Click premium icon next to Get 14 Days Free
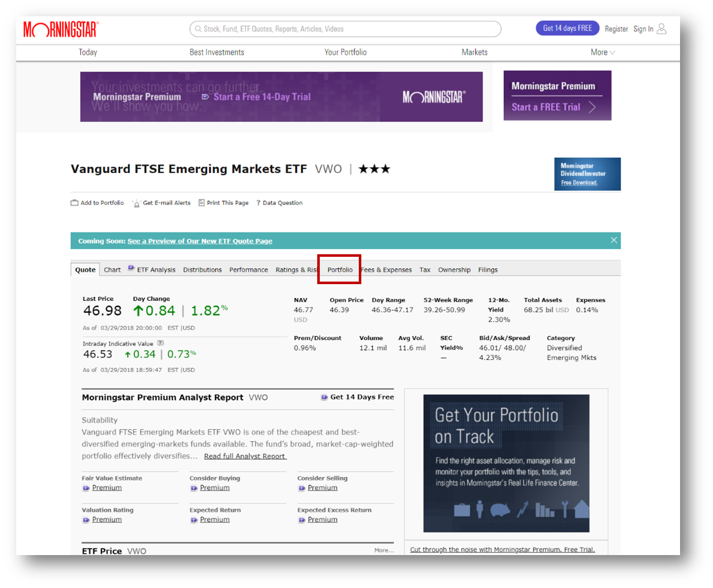The height and width of the screenshot is (588, 713). tap(324, 398)
